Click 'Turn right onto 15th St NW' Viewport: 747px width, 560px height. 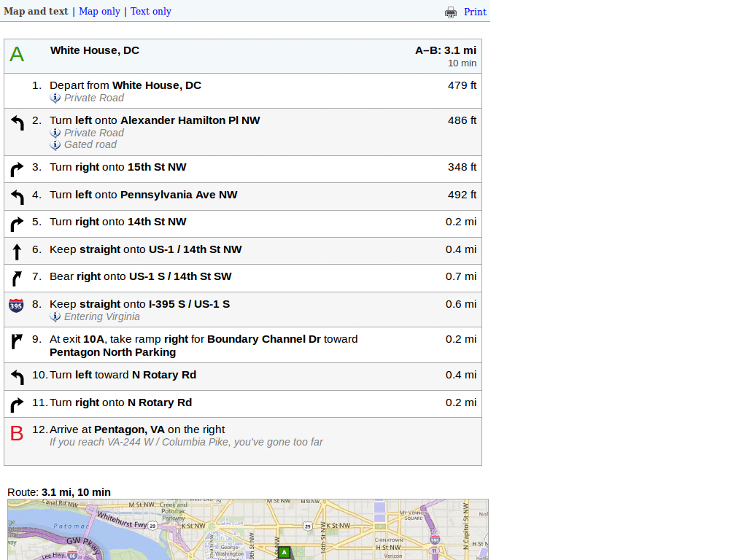point(117,167)
